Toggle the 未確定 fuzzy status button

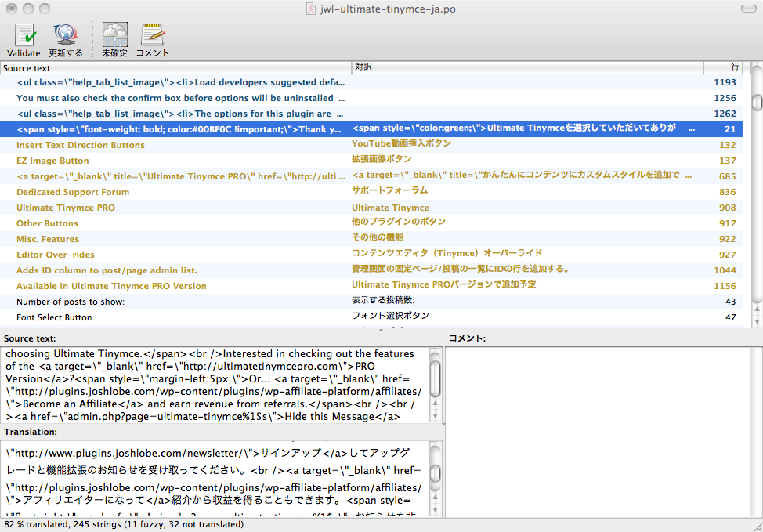114,36
